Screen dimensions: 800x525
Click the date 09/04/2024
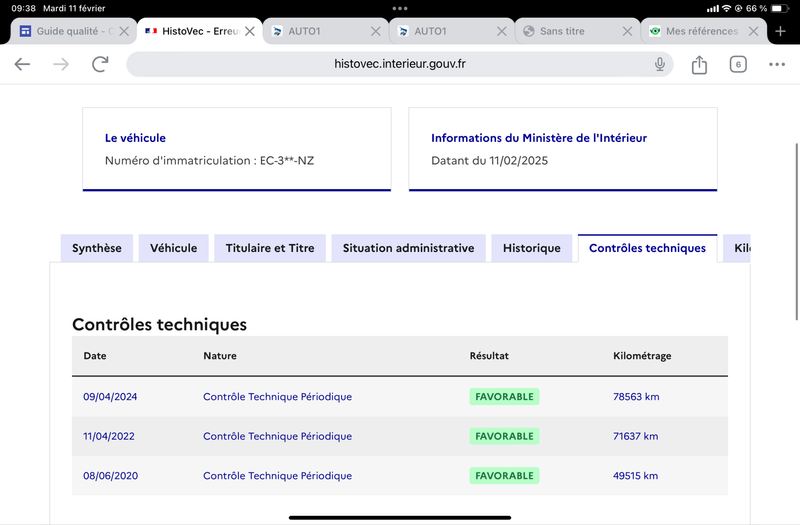point(110,396)
